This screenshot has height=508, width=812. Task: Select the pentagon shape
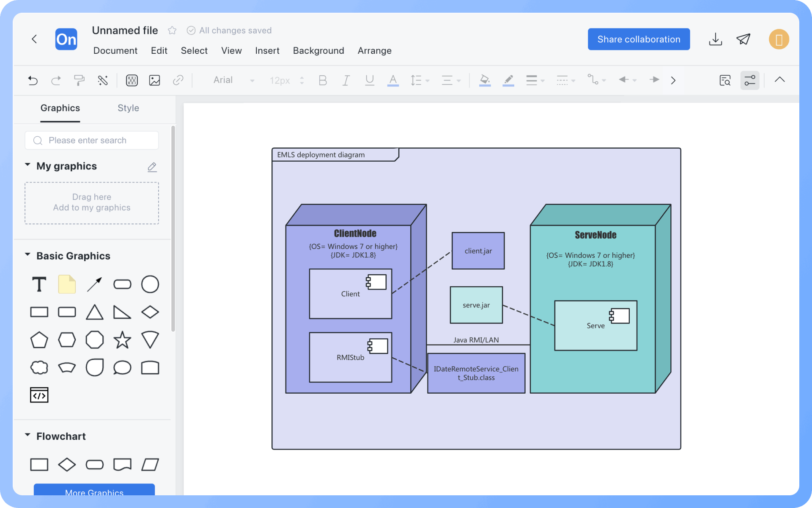(39, 340)
